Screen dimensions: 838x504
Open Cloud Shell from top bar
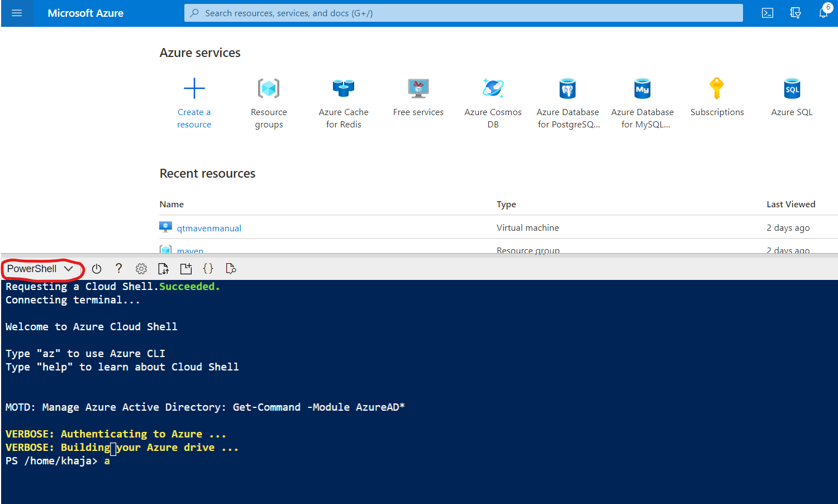(x=768, y=13)
